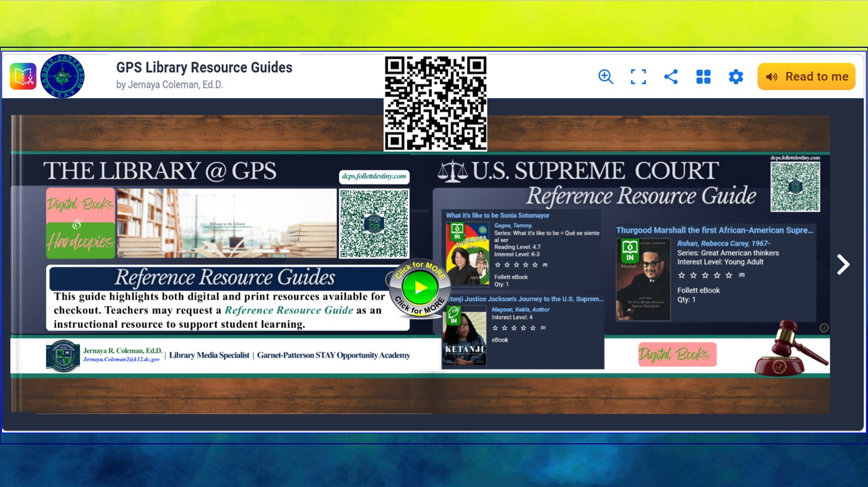Click 'Garnet-Patterson STAY Opportunity Academy' footer text
The width and height of the screenshot is (868, 487).
pos(333,355)
